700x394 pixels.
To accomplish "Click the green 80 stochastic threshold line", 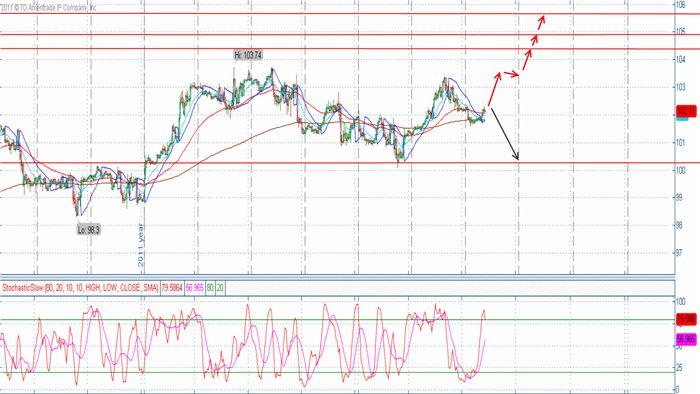I will click(x=337, y=320).
